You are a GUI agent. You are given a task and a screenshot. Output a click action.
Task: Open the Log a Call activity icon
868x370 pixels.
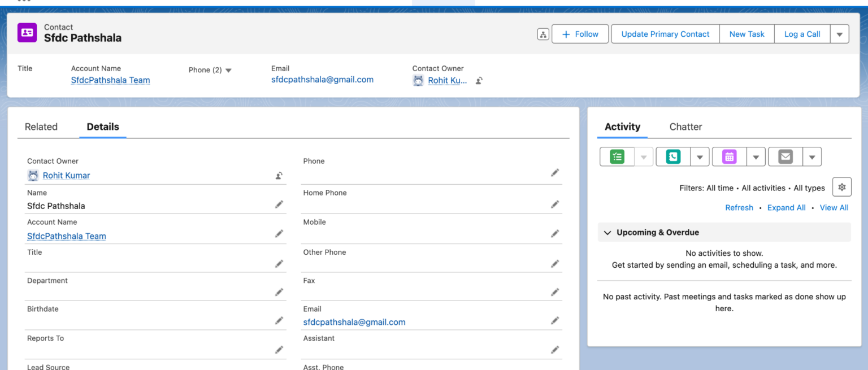tap(672, 156)
